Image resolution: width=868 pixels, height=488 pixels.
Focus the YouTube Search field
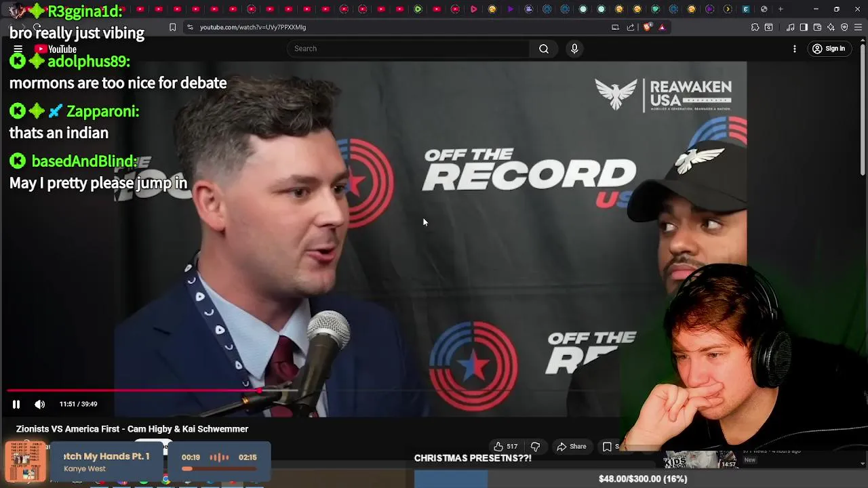tap(408, 49)
